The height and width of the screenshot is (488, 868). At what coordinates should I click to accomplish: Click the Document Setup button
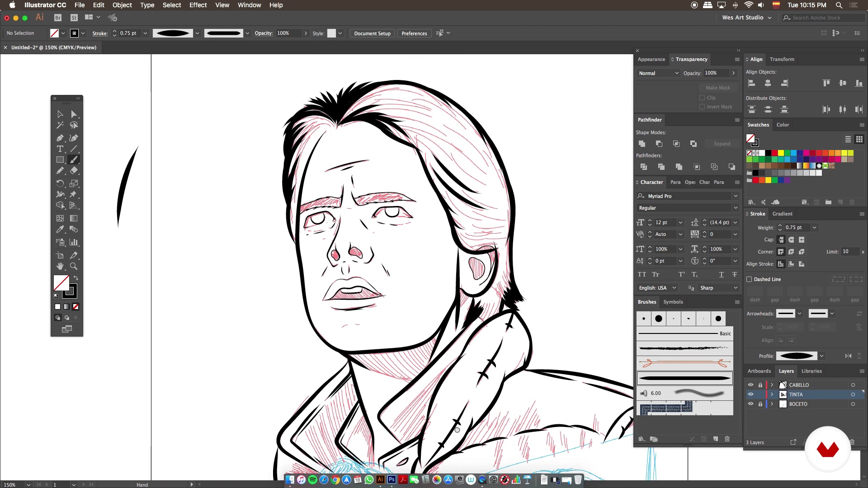(x=372, y=33)
